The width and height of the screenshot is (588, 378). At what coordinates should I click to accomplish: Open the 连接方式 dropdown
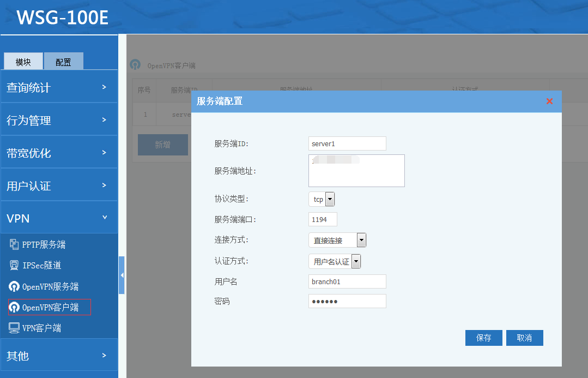click(361, 240)
